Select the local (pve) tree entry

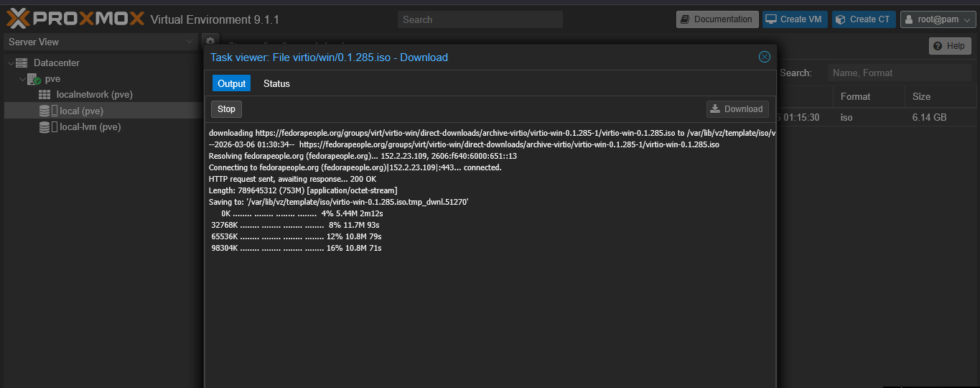pyautogui.click(x=102, y=111)
